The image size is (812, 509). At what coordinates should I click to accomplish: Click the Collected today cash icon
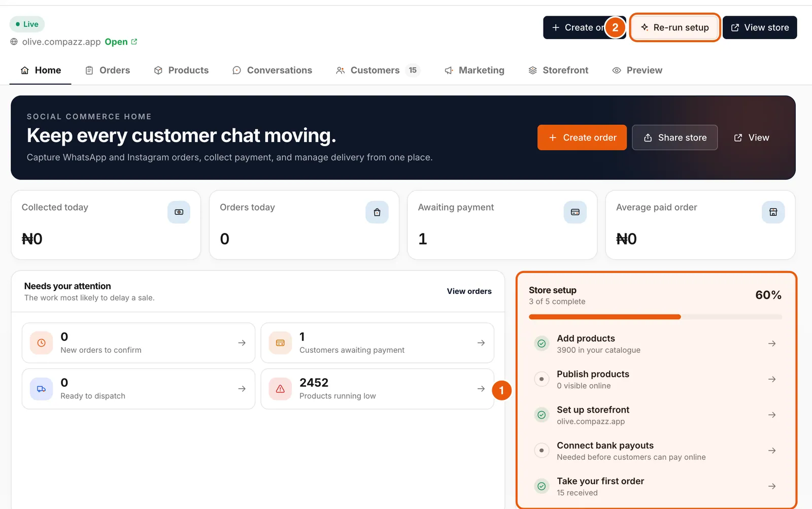(179, 212)
